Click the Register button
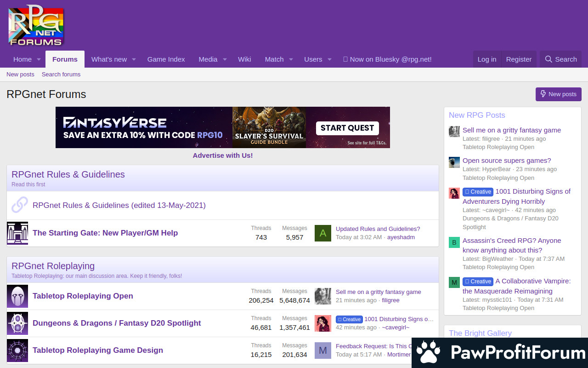 click(x=519, y=59)
